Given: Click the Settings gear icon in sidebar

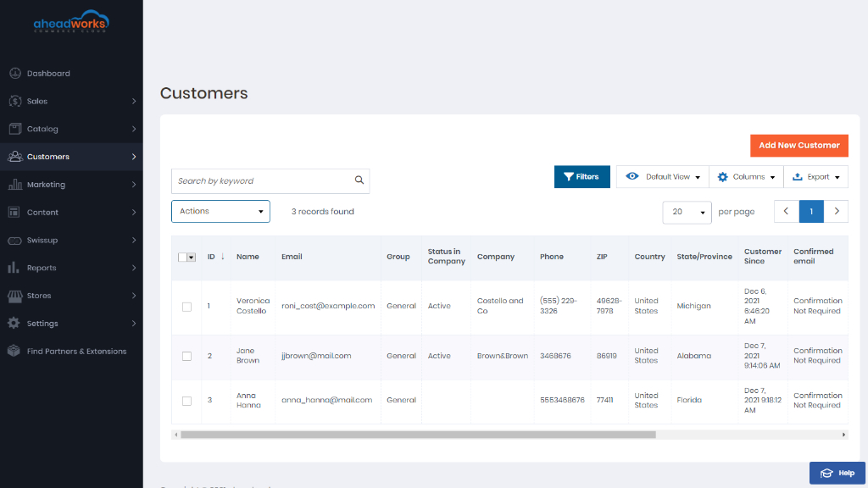Looking at the screenshot, I should coord(14,323).
